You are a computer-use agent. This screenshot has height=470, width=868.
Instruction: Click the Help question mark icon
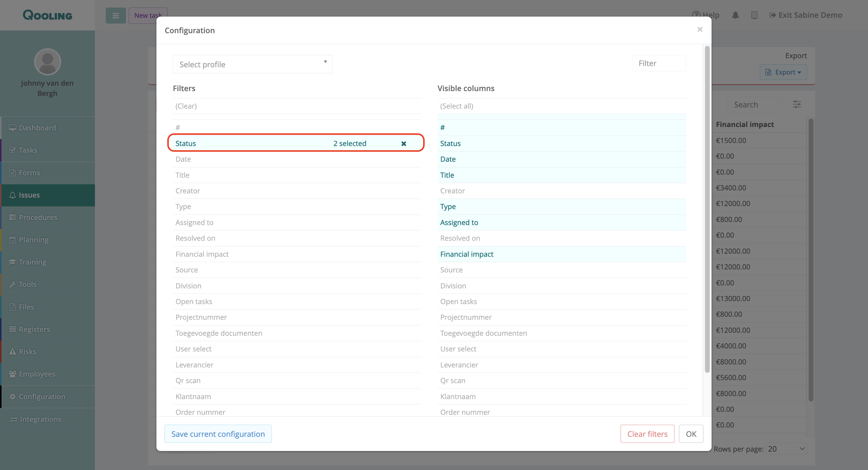[696, 15]
